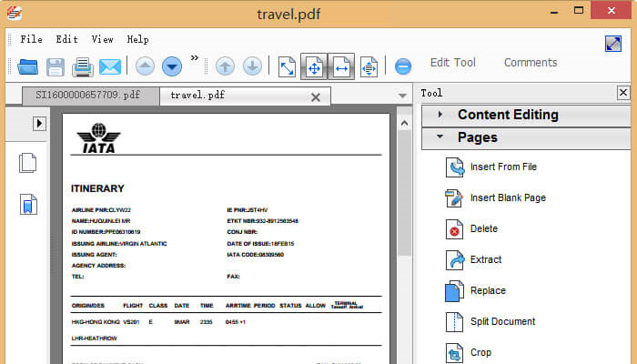Open the Bookmarks panel in left sidebar
637x364 pixels.
pyautogui.click(x=28, y=204)
